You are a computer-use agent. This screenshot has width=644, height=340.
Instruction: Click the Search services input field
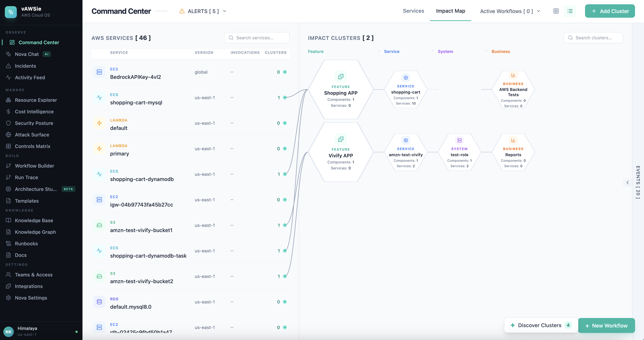point(257,38)
